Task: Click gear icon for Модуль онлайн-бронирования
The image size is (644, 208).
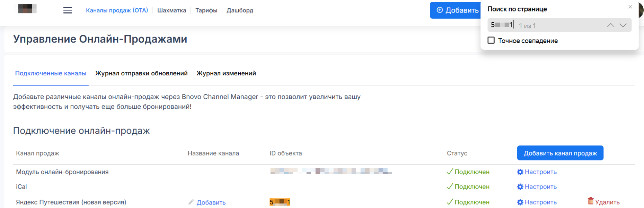Action: [520, 172]
